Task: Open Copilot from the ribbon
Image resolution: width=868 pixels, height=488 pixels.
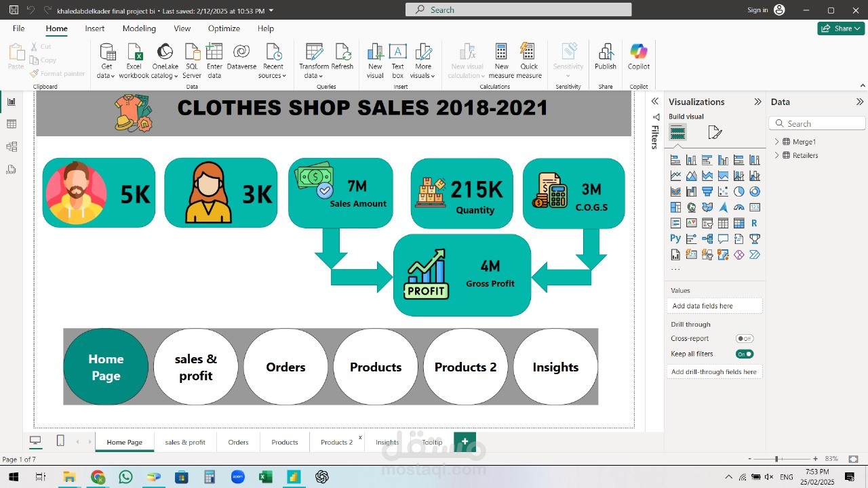Action: tap(639, 56)
